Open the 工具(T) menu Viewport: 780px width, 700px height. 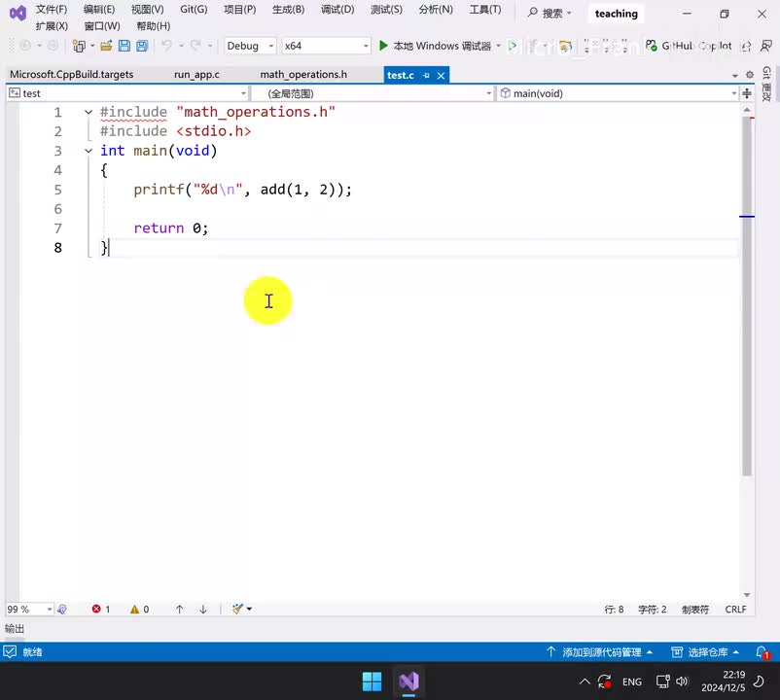coord(485,10)
